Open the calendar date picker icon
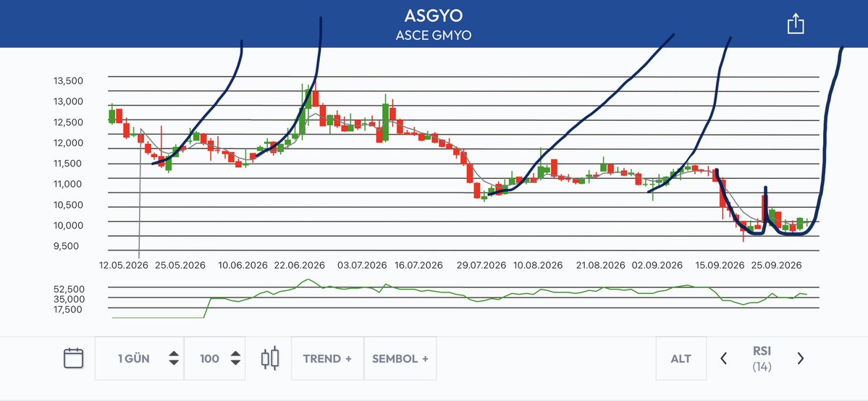 (x=74, y=358)
